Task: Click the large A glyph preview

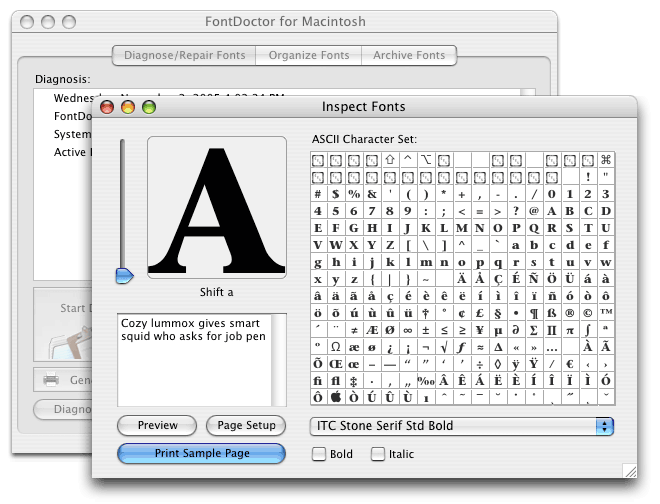Action: click(x=217, y=207)
